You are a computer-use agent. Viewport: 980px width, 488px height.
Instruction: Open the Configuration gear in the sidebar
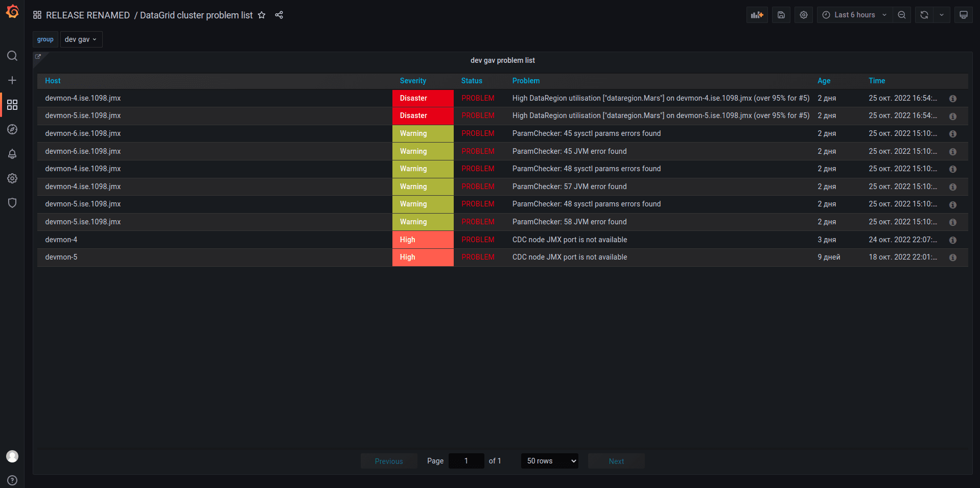click(12, 178)
